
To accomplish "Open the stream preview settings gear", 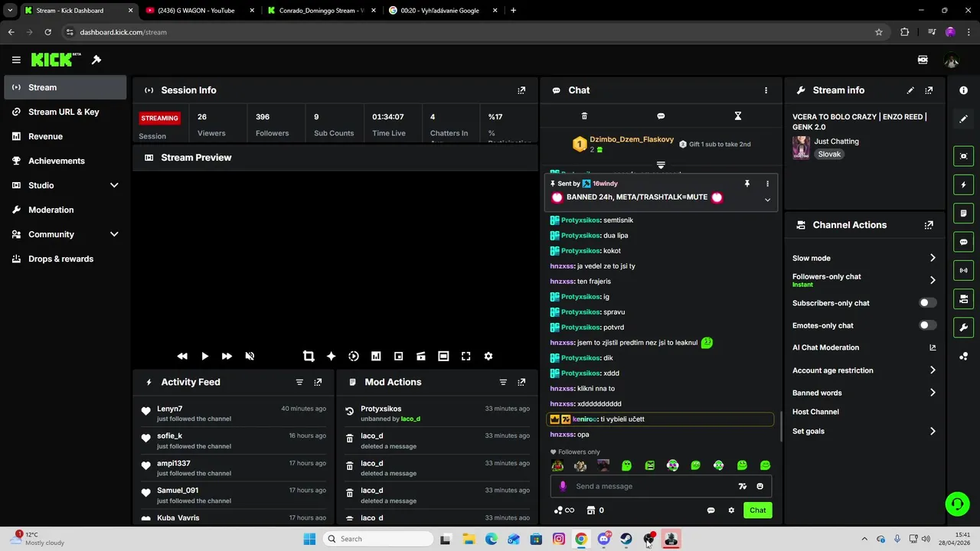I will 488,356.
